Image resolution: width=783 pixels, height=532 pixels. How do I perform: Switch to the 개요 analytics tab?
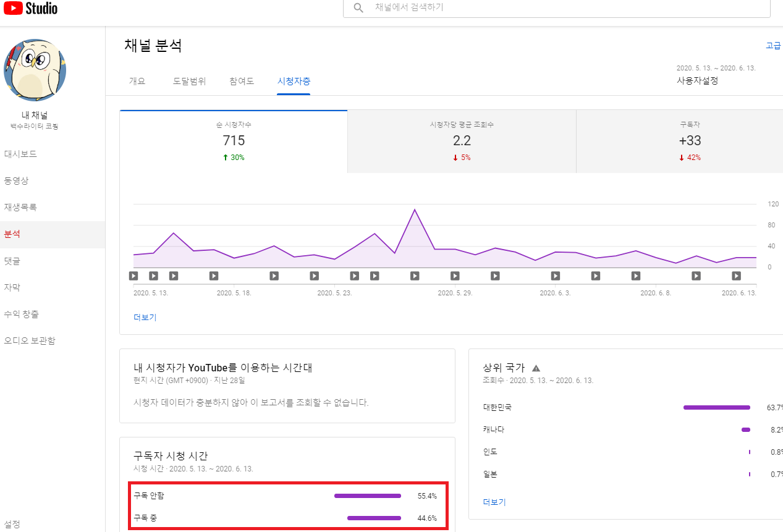(137, 81)
